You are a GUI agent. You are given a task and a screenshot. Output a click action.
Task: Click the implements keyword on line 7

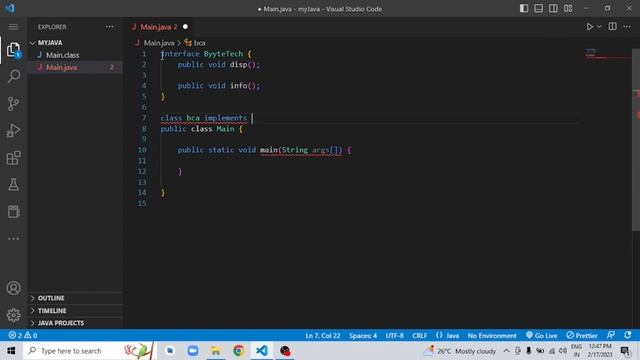pos(225,118)
